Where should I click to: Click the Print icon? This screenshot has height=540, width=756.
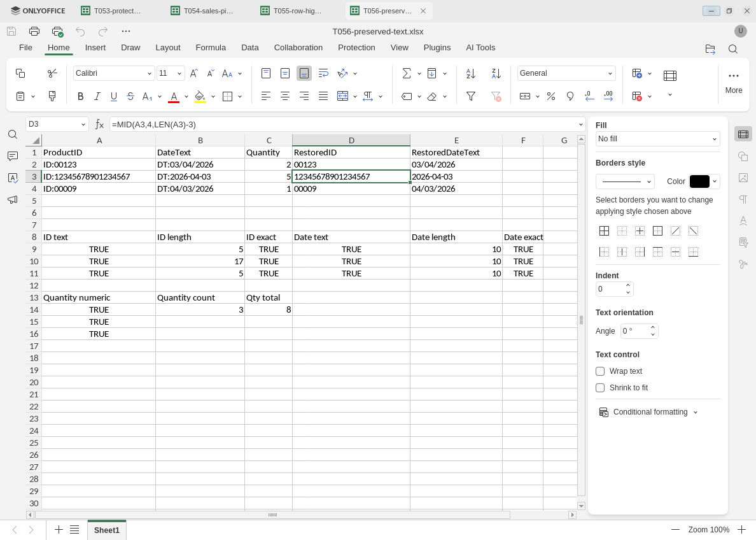coord(34,31)
